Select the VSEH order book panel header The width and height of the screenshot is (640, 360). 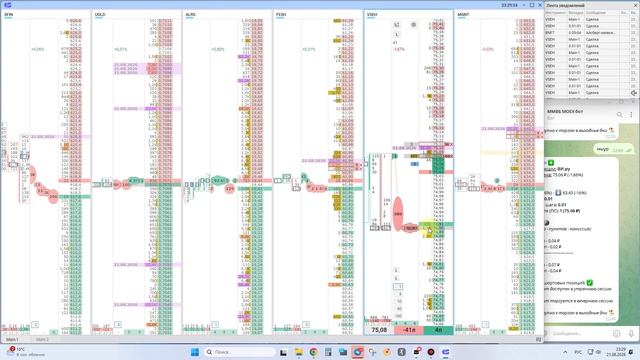point(372,14)
